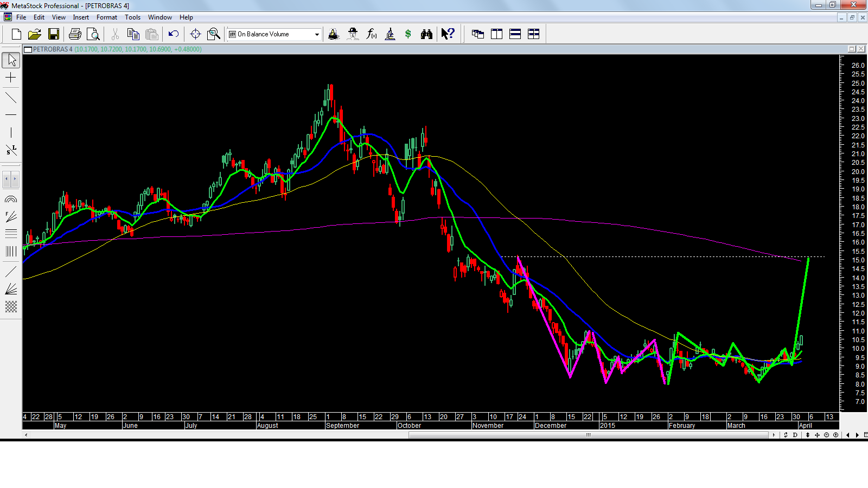
Task: Click the vertical rescale arrows icon
Action: (808, 435)
